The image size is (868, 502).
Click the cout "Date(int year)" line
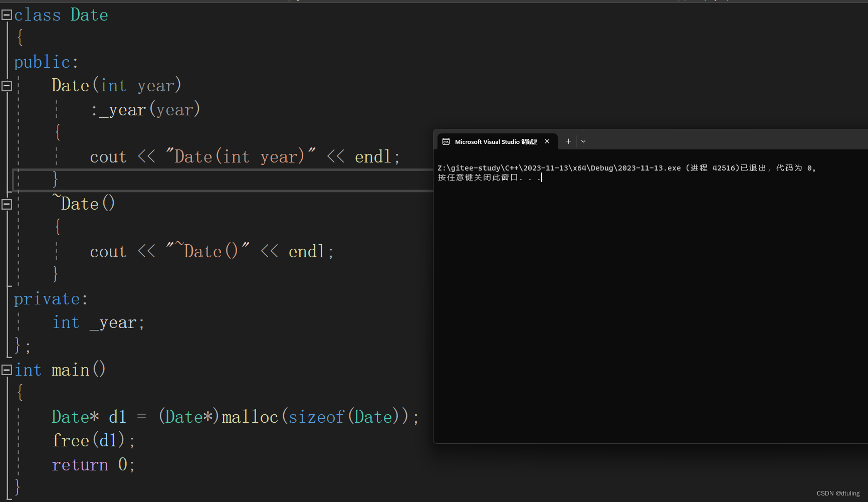pyautogui.click(x=245, y=157)
